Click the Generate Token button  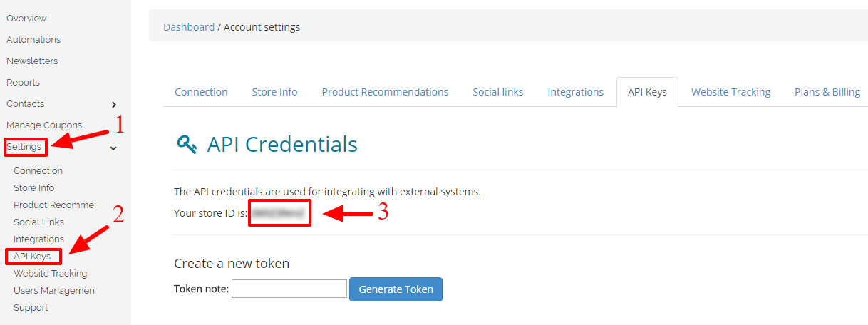(396, 289)
